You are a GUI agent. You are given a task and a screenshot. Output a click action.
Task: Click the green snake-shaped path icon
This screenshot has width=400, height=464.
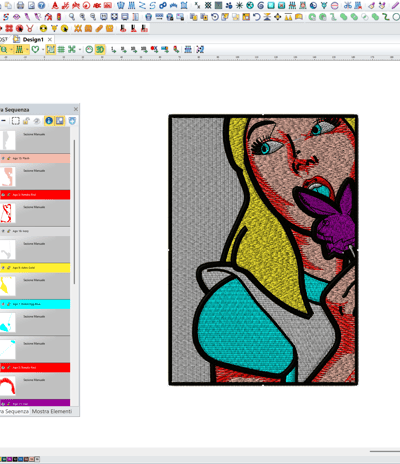click(385, 17)
